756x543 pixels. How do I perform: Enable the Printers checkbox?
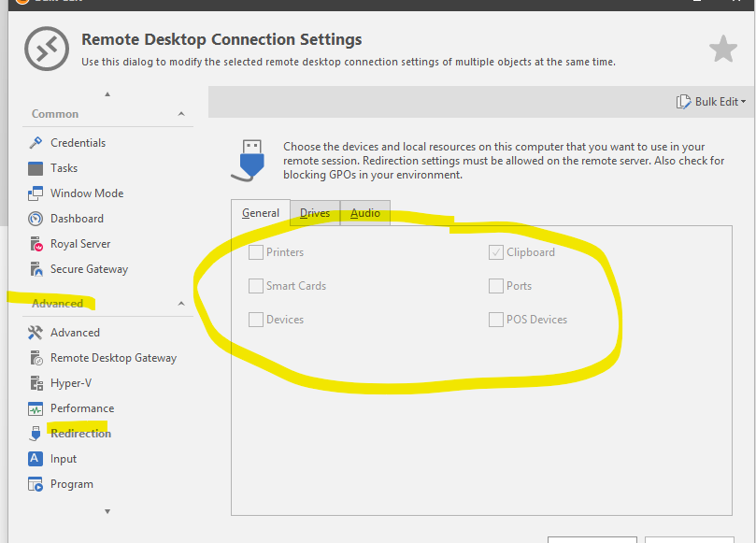pyautogui.click(x=256, y=252)
